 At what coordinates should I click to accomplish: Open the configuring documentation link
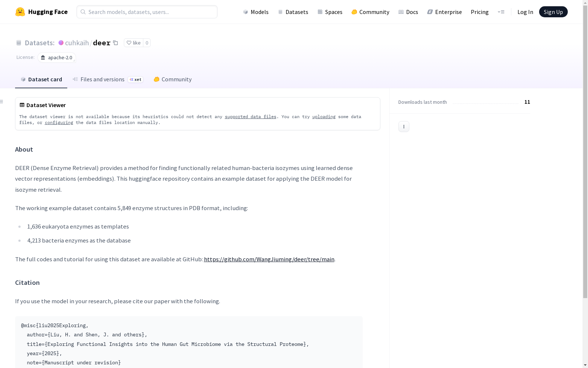(59, 123)
